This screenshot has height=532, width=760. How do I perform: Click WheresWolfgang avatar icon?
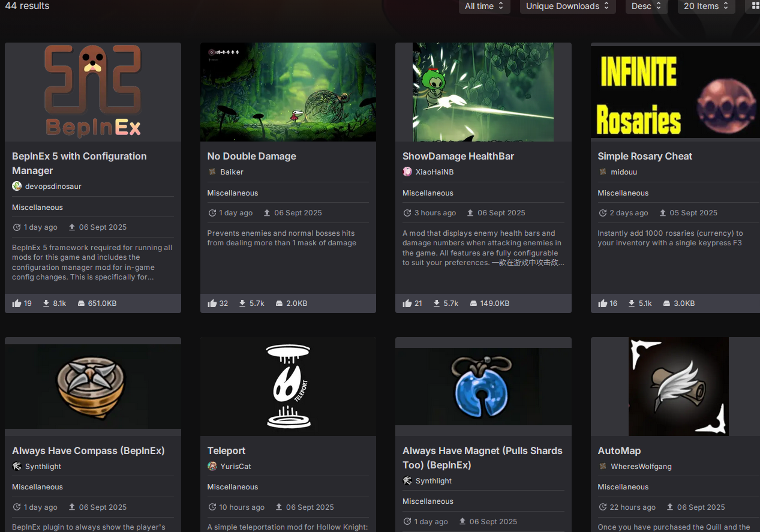pyautogui.click(x=603, y=466)
